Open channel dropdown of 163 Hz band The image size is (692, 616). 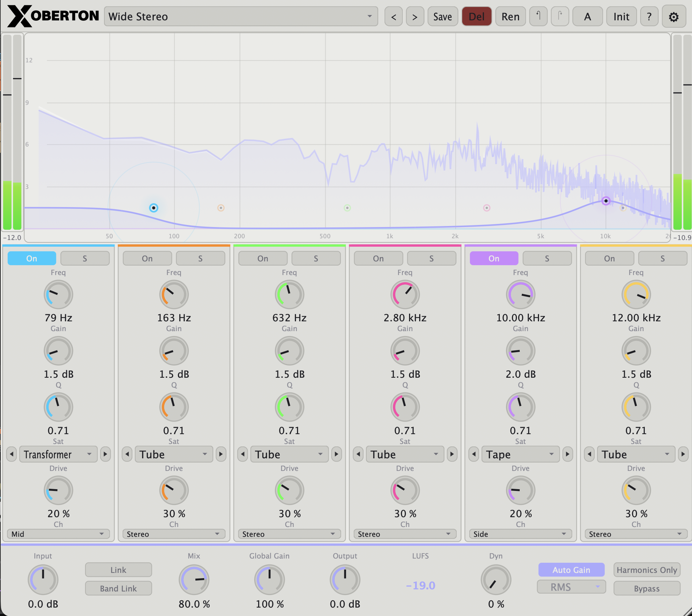(x=174, y=534)
